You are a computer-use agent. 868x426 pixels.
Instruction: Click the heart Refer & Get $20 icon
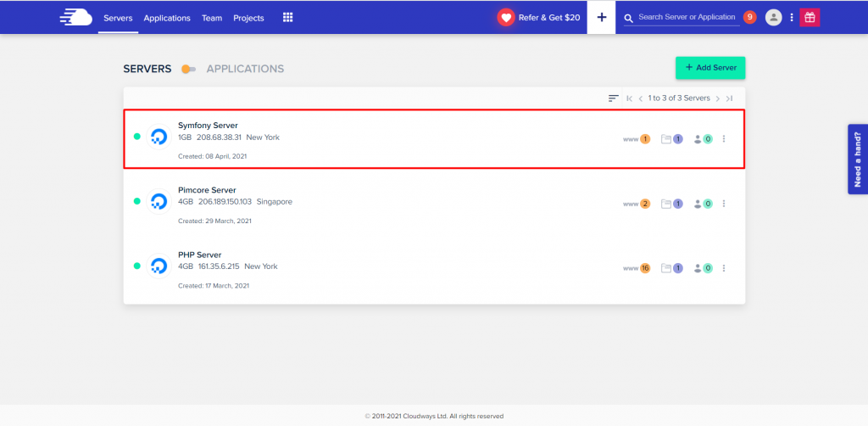click(506, 17)
